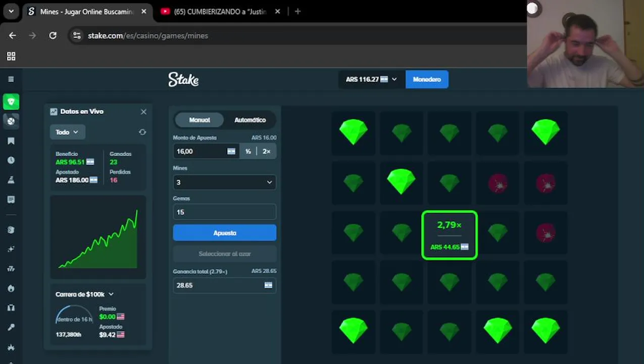This screenshot has height=364, width=644.
Task: Open the browser tab search dropdown
Action: coord(11,11)
